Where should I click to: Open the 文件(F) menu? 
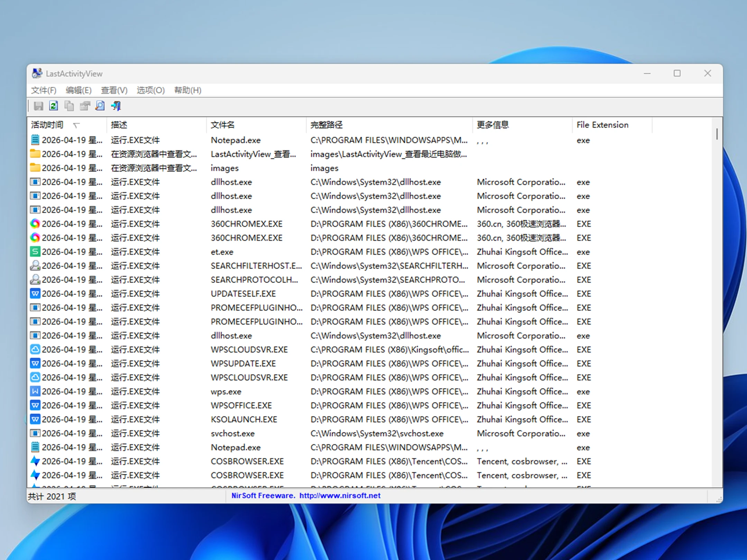(x=44, y=90)
